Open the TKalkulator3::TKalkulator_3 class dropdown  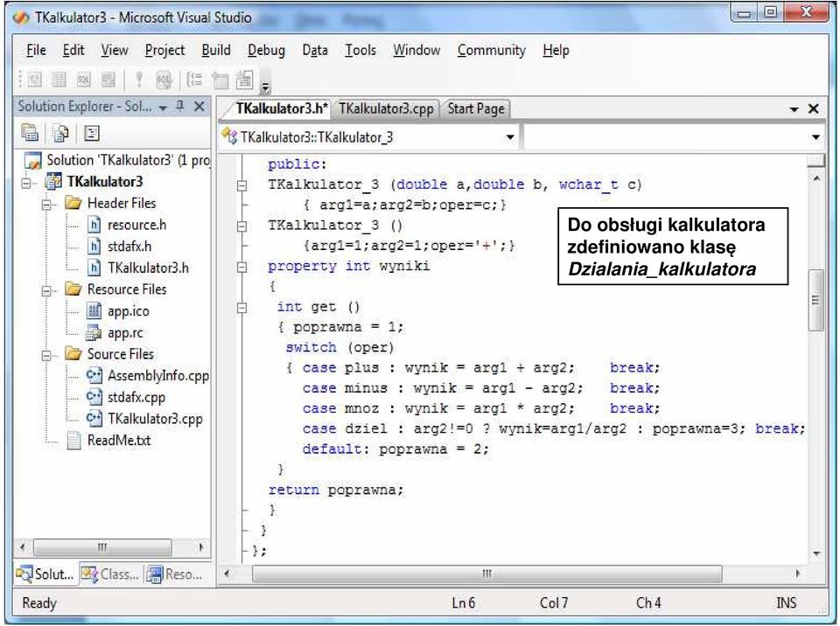tap(510, 137)
